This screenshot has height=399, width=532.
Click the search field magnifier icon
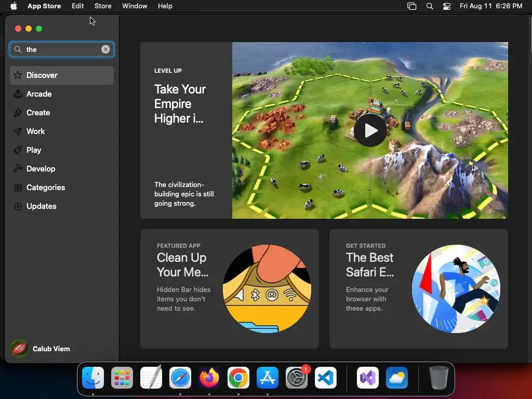[18, 49]
